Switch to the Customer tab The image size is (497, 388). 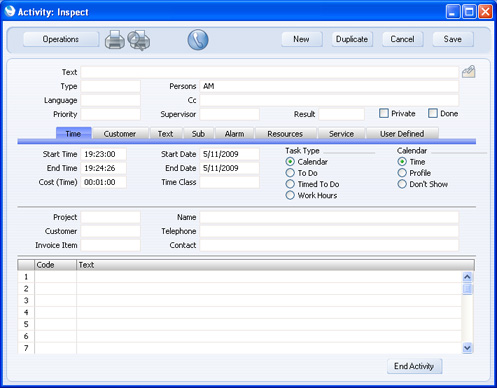[120, 134]
